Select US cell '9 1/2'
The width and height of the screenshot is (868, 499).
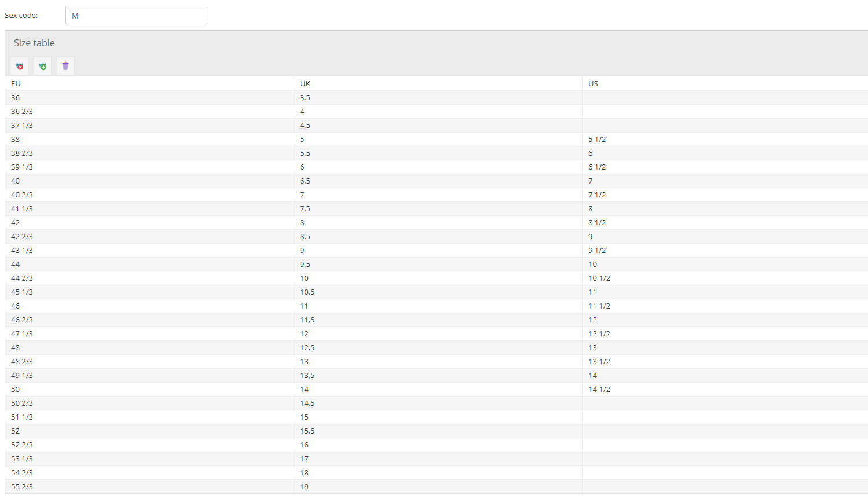[x=725, y=250]
